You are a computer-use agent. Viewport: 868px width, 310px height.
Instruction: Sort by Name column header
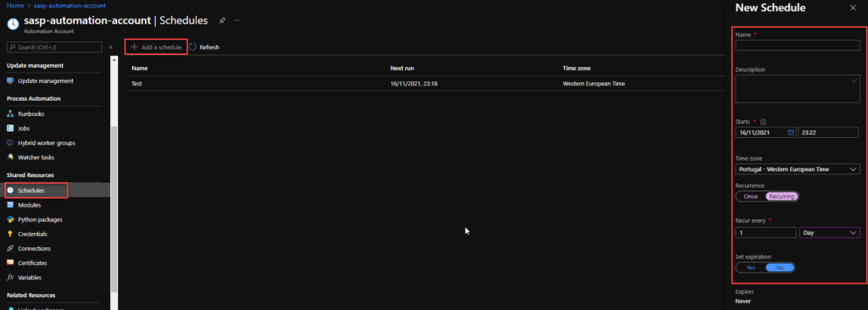[x=140, y=68]
